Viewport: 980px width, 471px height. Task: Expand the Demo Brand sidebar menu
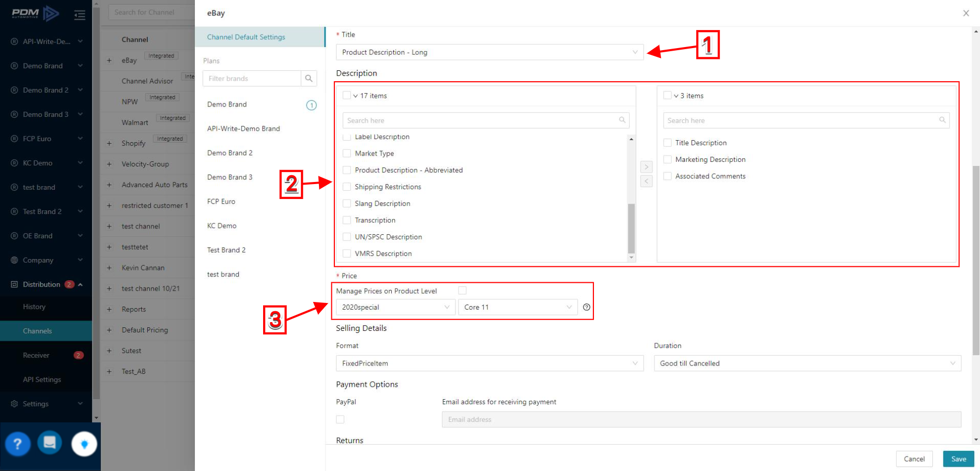[47, 66]
